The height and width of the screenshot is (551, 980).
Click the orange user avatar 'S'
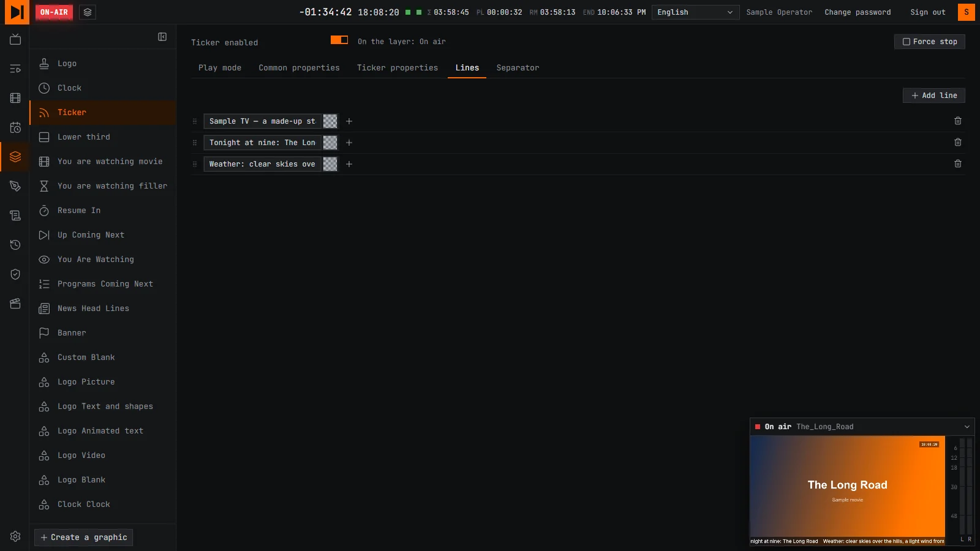tap(967, 12)
